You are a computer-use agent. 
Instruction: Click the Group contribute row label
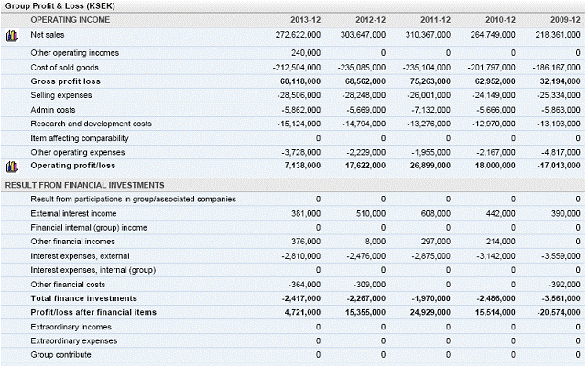60,354
